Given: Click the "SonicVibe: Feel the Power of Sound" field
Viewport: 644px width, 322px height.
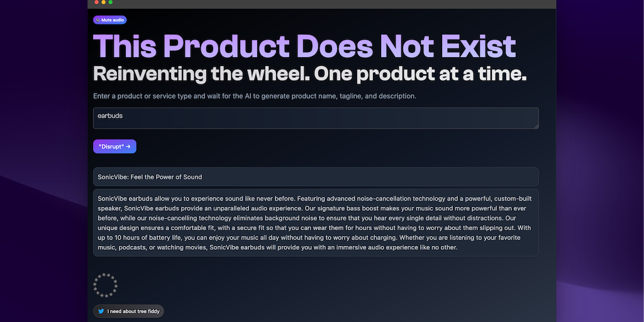Looking at the screenshot, I should (316, 177).
